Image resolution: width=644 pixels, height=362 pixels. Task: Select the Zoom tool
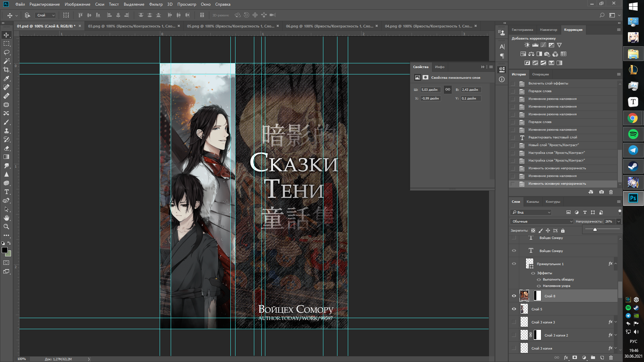(x=6, y=227)
